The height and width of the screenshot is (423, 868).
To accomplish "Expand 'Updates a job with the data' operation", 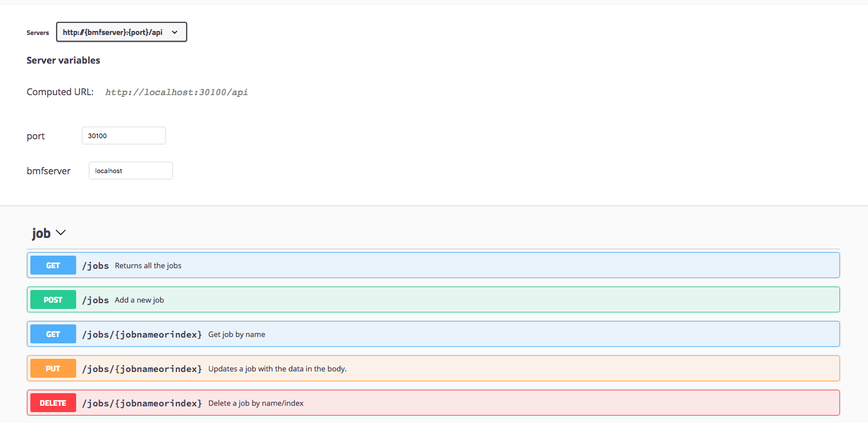I will [x=277, y=369].
